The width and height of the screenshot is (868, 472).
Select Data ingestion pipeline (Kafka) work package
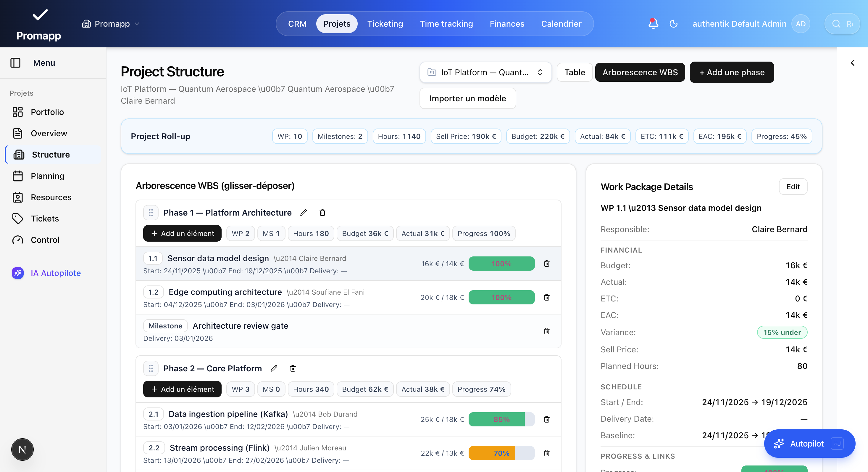pyautogui.click(x=349, y=419)
